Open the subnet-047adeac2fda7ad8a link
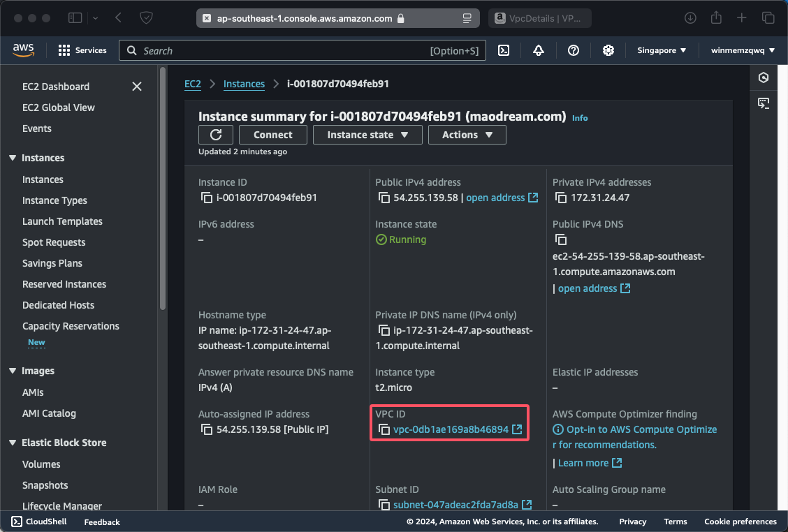 coord(455,505)
